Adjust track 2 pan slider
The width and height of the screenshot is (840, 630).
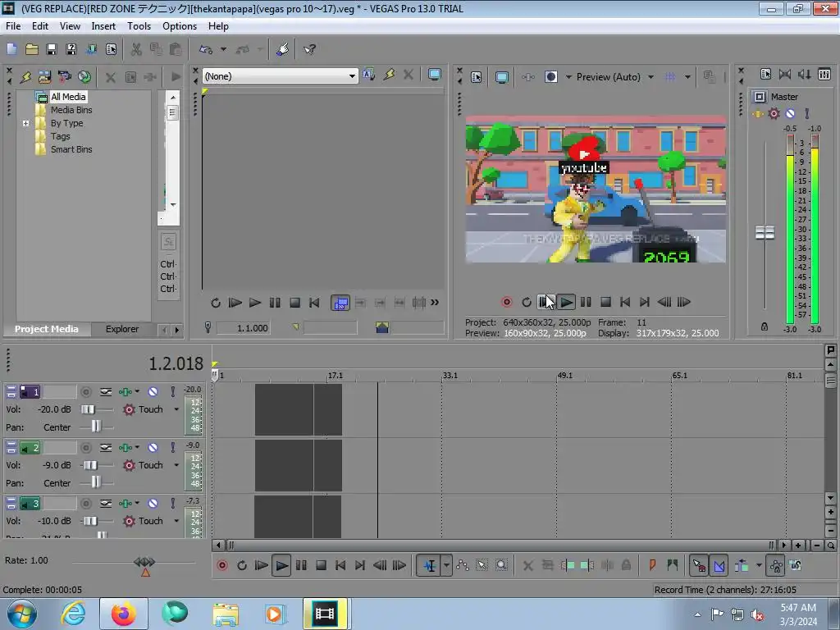click(x=97, y=482)
